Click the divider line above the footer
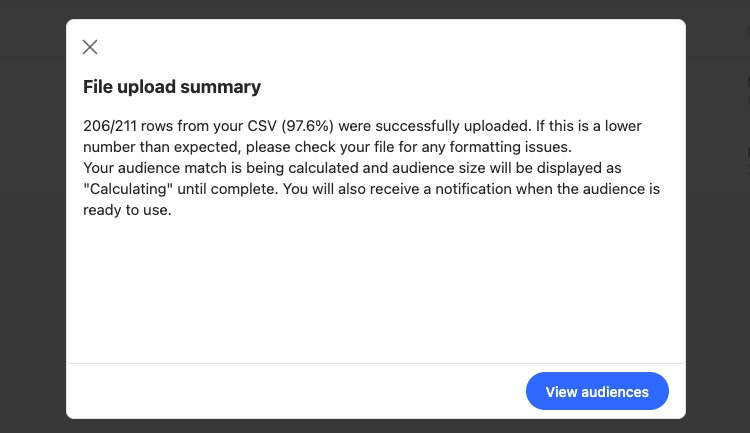This screenshot has width=750, height=433. coord(376,363)
